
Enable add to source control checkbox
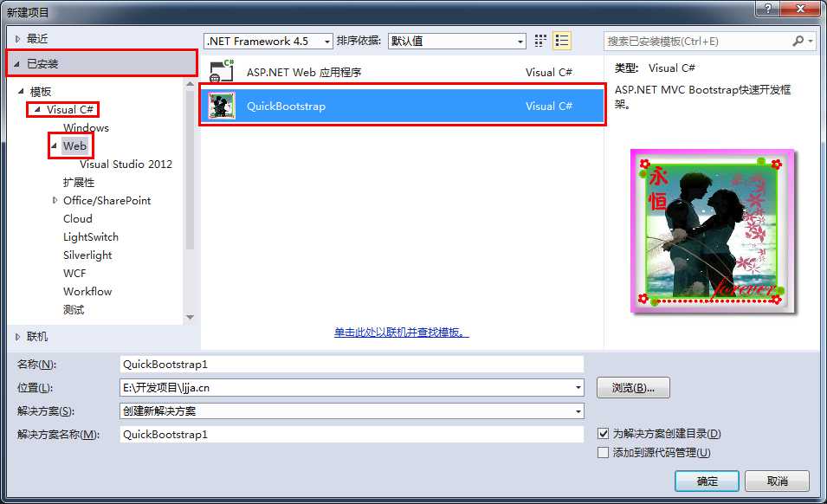tap(604, 452)
